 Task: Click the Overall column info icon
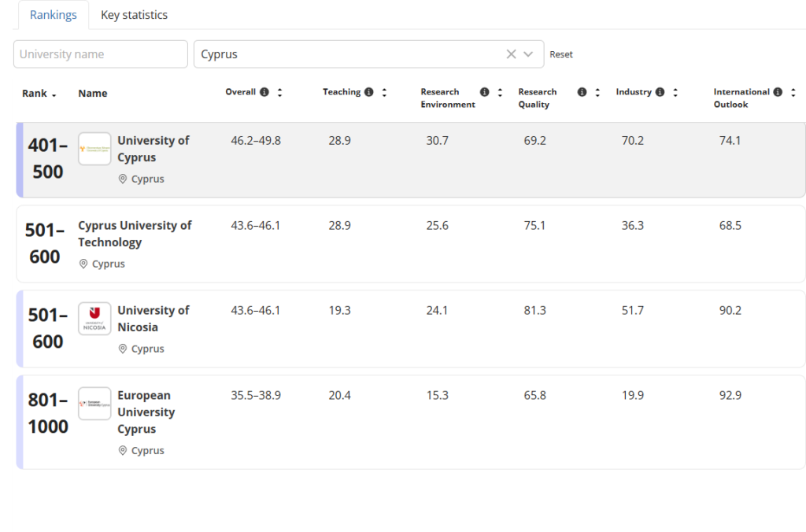(x=264, y=92)
